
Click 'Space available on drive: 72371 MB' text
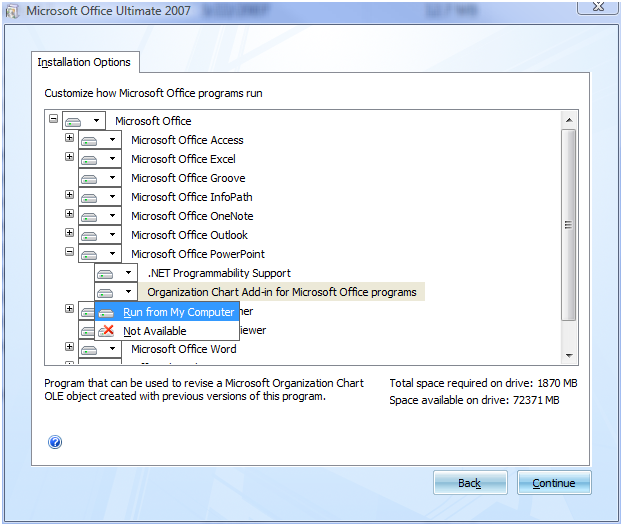(474, 400)
